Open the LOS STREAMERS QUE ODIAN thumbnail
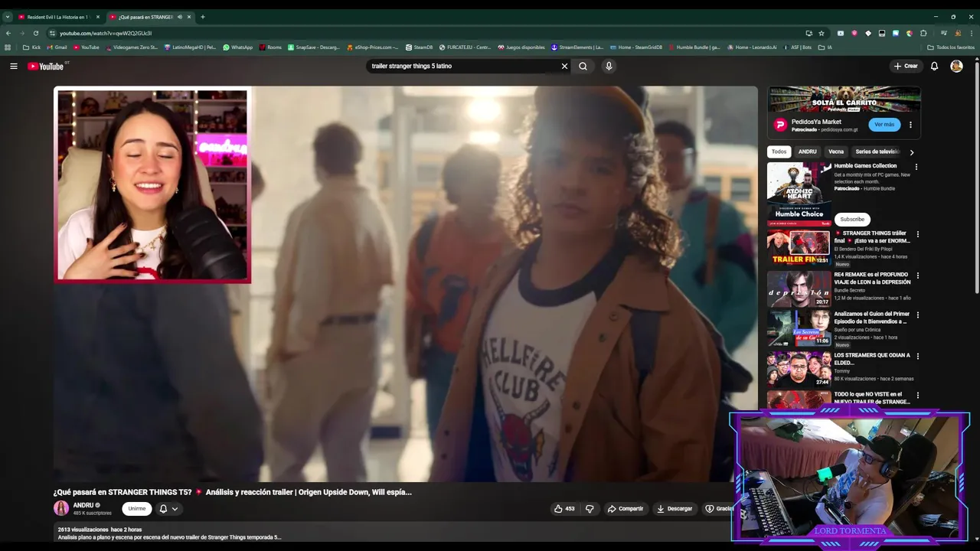Image resolution: width=980 pixels, height=551 pixels. click(x=799, y=369)
